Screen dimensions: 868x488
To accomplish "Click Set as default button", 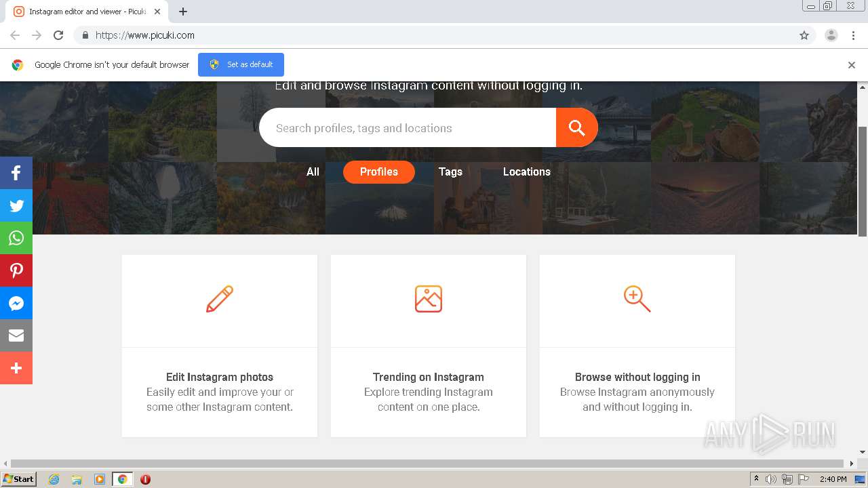I will coord(241,64).
